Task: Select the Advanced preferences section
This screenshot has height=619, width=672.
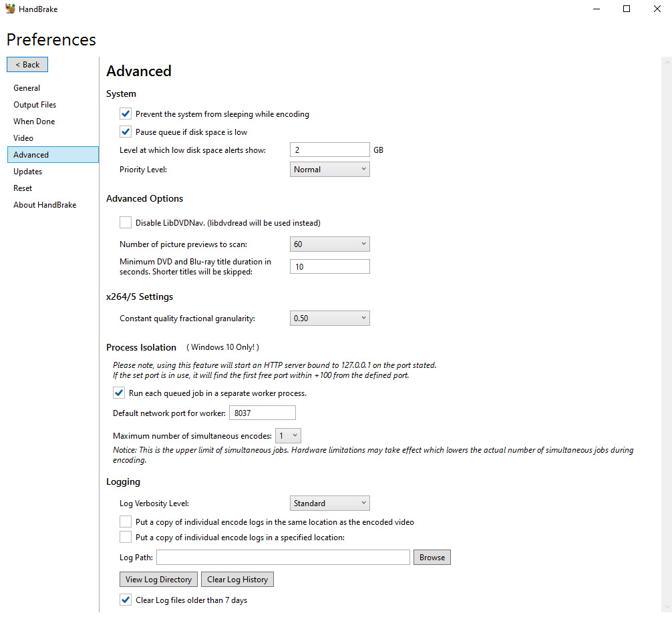Action: point(53,155)
